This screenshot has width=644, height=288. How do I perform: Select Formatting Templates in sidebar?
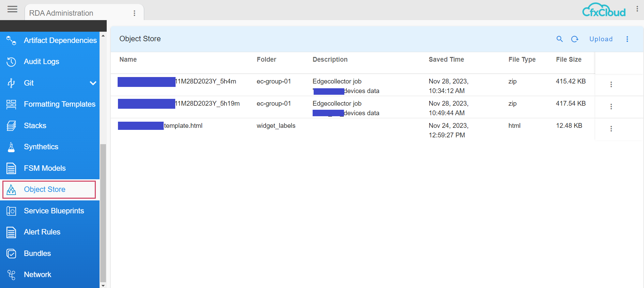pos(59,104)
